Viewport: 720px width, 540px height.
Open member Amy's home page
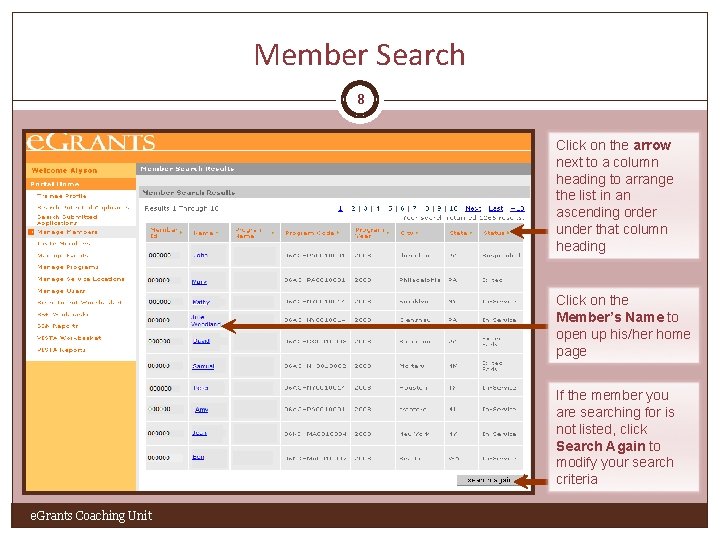coord(201,409)
